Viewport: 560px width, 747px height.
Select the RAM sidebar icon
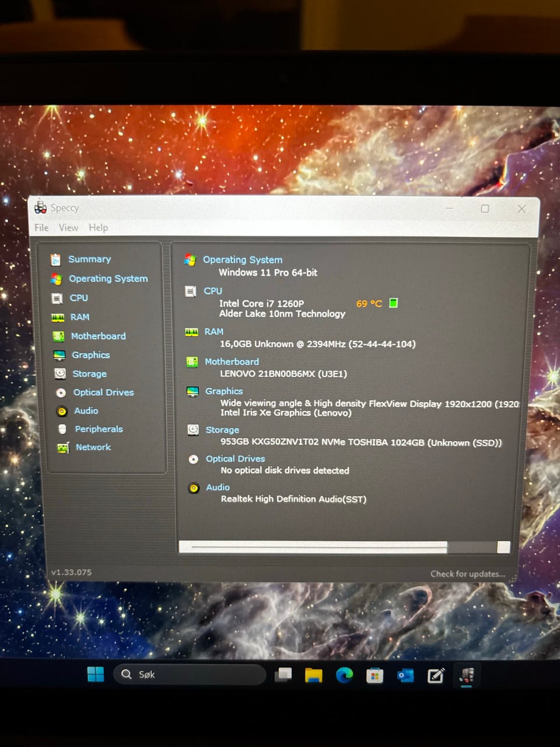coord(58,317)
